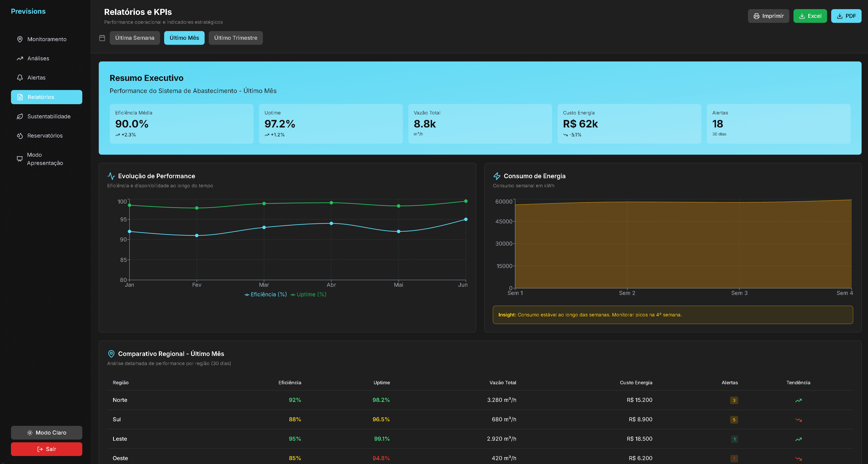Toggle Modo Claro theme switch
The width and height of the screenshot is (868, 464).
click(x=46, y=432)
